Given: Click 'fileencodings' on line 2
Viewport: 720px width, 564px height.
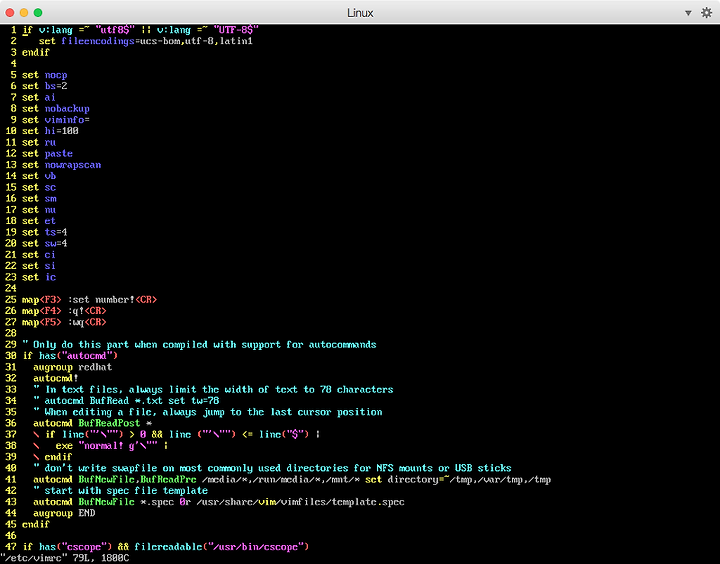Looking at the screenshot, I should 98,41.
